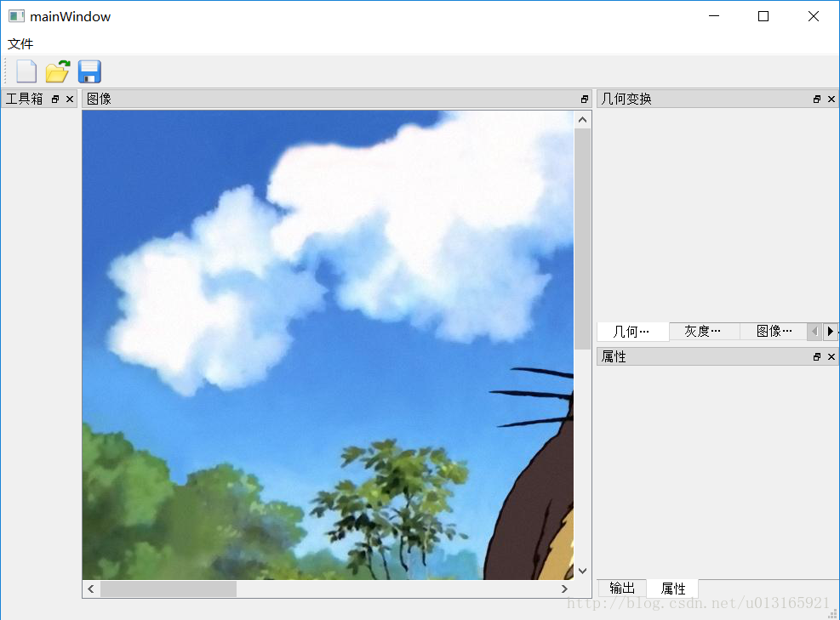Select the 输出 bottom tab
840x620 pixels.
tap(622, 589)
